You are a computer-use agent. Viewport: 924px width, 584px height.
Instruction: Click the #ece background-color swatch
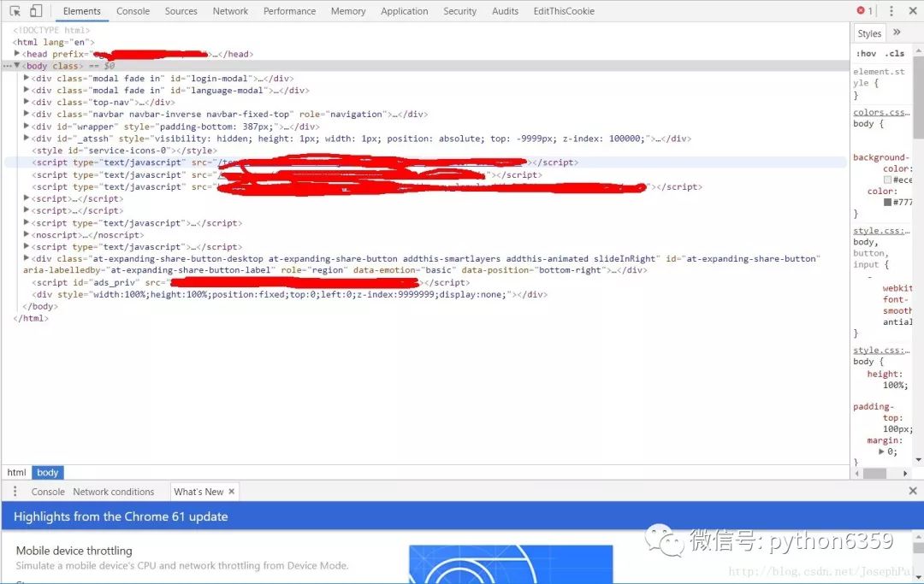887,180
